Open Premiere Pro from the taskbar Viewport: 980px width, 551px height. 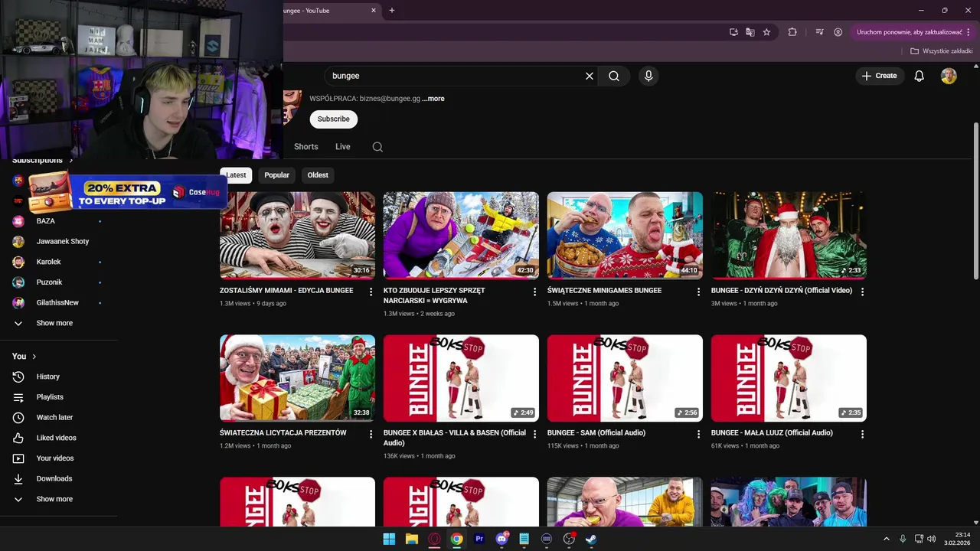point(479,539)
